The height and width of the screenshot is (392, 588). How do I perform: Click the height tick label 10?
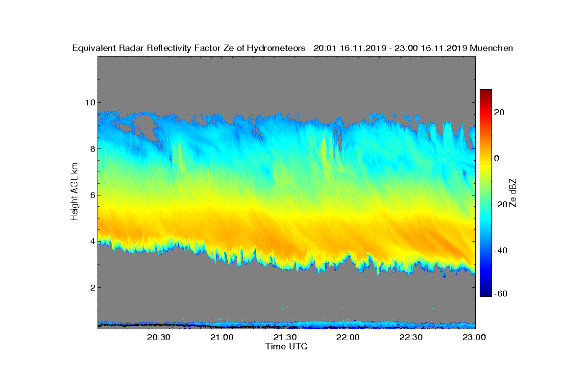click(x=90, y=102)
